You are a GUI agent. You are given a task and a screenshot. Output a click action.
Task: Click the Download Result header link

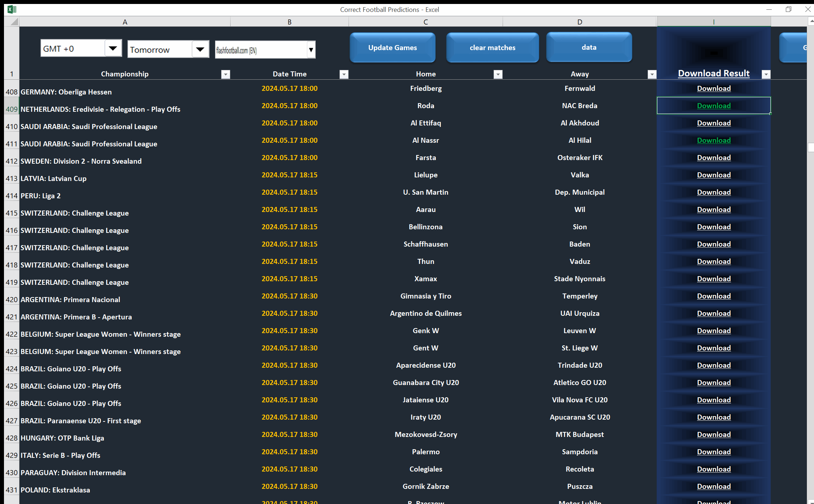click(x=713, y=73)
